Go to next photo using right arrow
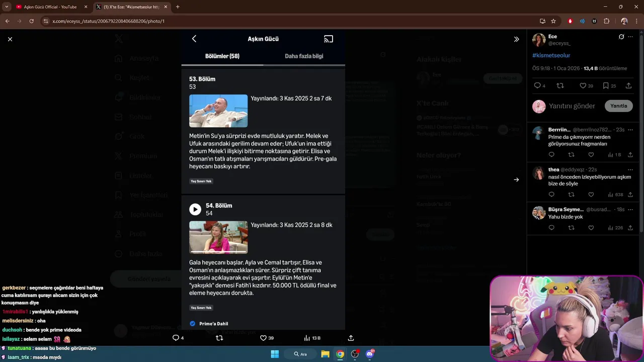The width and height of the screenshot is (644, 362). 516,179
